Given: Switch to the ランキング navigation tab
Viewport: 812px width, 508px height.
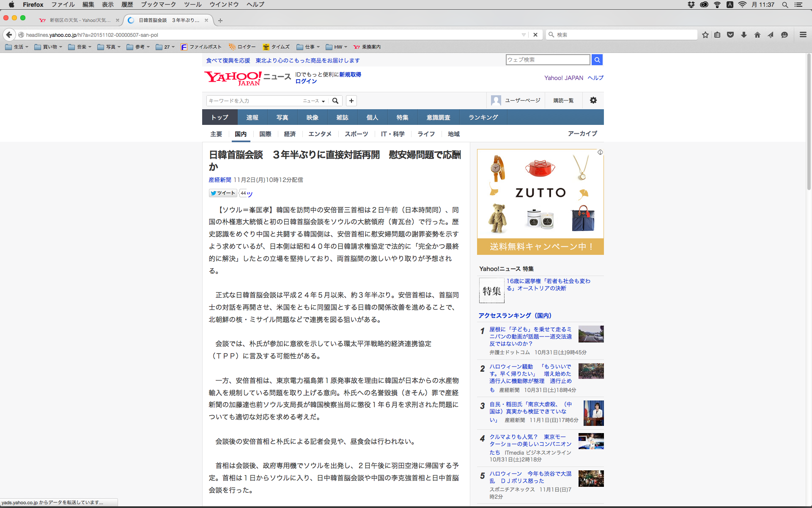Looking at the screenshot, I should 483,117.
